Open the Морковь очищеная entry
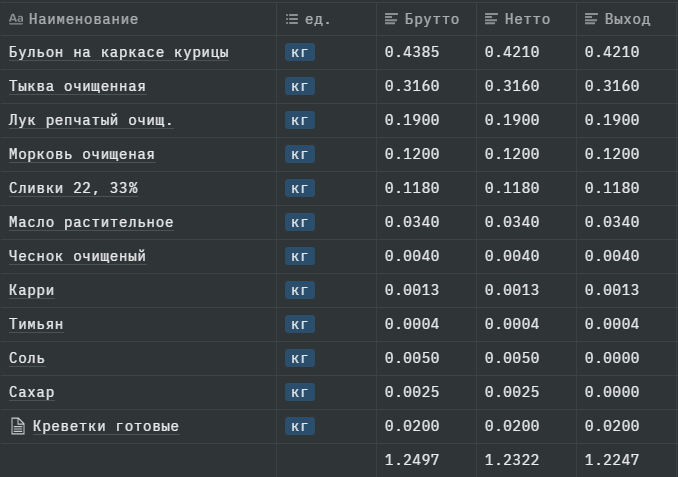The width and height of the screenshot is (678, 477). (x=82, y=154)
